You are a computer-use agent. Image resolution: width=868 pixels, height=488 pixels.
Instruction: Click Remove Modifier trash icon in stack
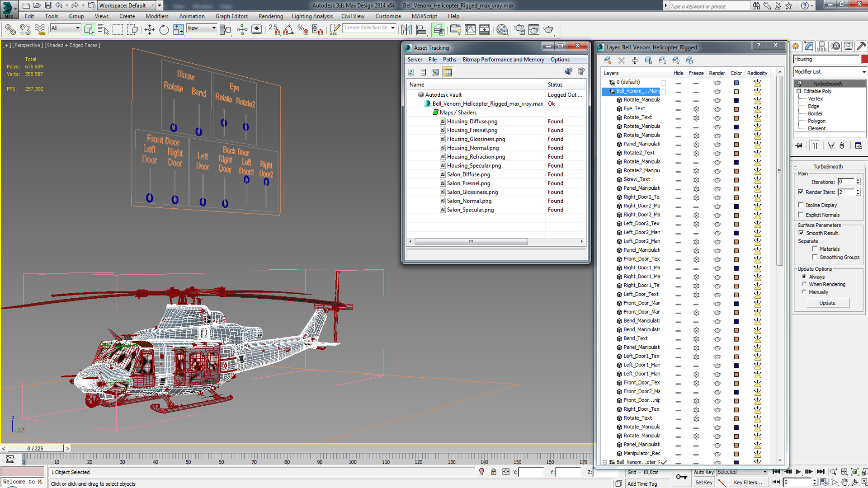tap(842, 145)
